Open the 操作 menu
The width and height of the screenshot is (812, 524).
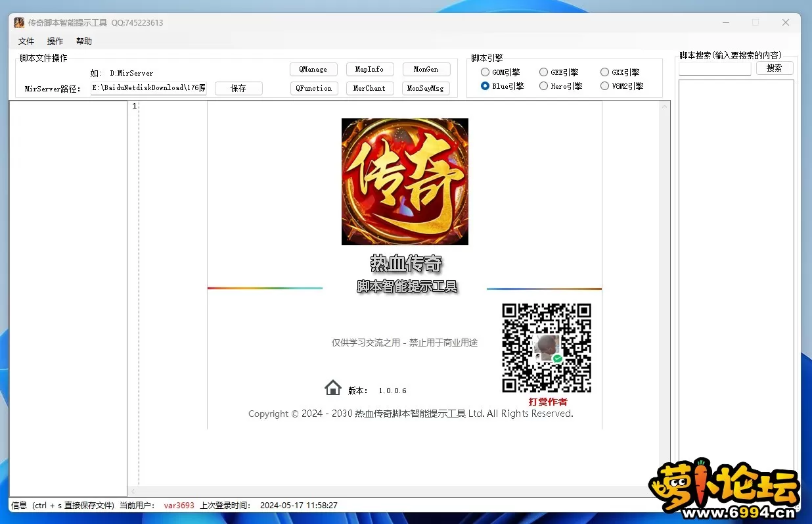[55, 41]
